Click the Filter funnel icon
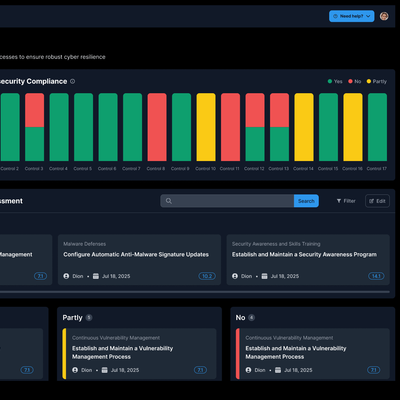This screenshot has width=400, height=400. point(339,201)
